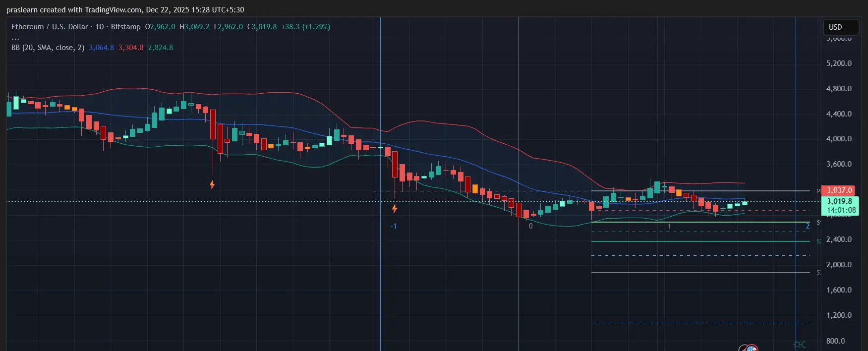This screenshot has height=351, width=868.
Task: Click the 4,000.0 price axis label
Action: 839,139
